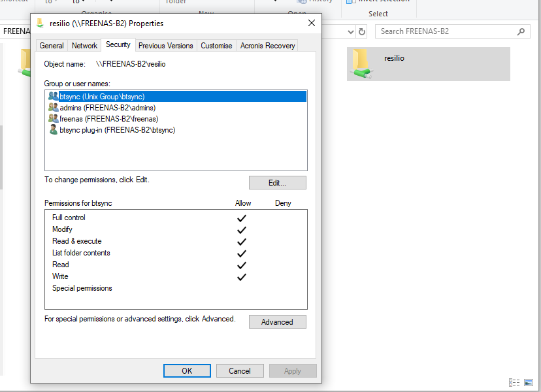Open the General tab

click(x=52, y=46)
